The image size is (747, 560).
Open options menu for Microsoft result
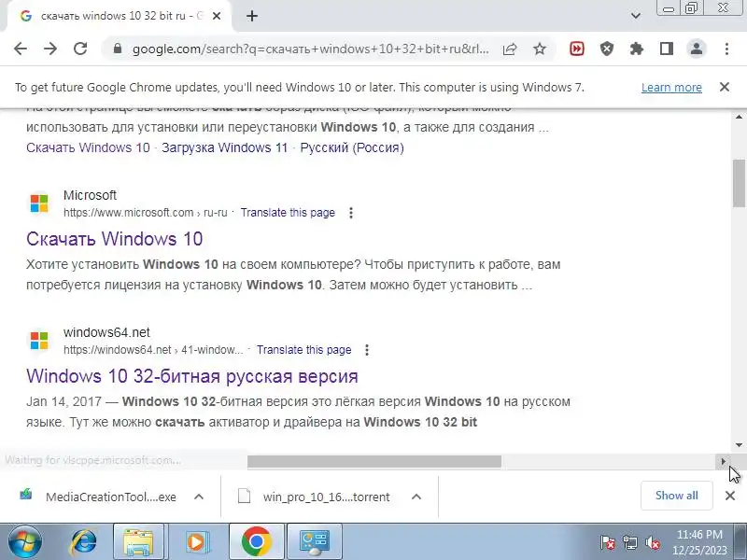(x=351, y=213)
